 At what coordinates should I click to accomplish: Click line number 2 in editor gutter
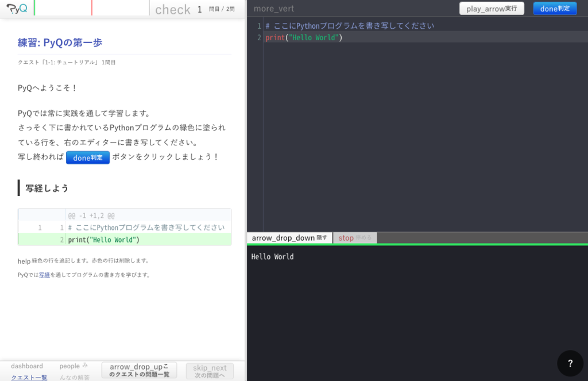[259, 37]
